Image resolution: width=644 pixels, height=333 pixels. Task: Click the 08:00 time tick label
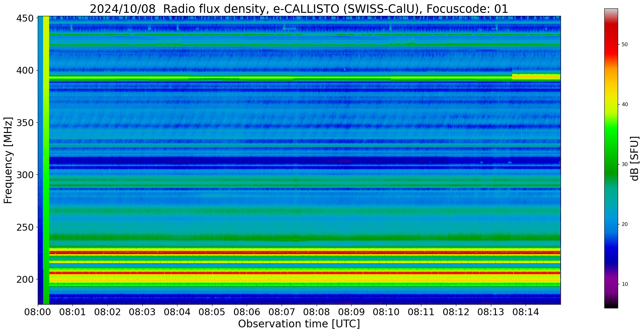tap(38, 311)
